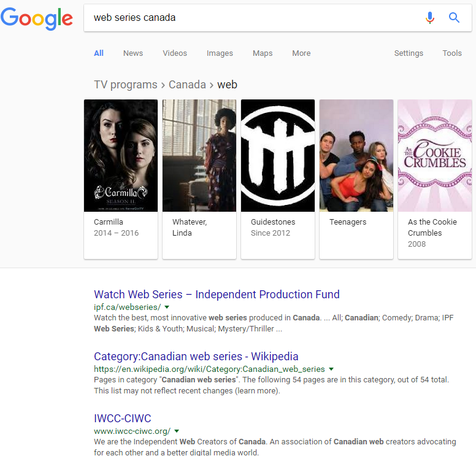
Task: Click the blue search magnifier icon
Action: tap(454, 18)
